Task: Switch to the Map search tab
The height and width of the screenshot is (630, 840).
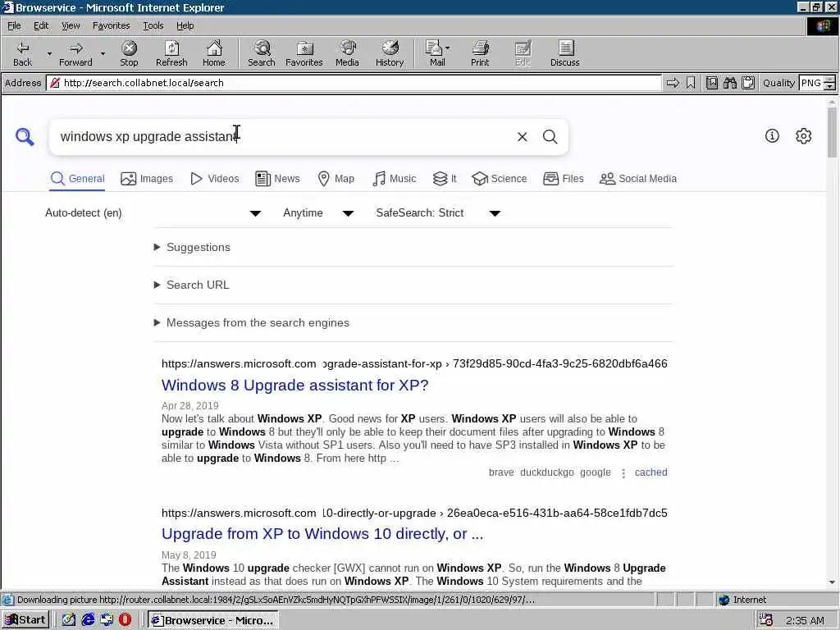Action: (336, 179)
